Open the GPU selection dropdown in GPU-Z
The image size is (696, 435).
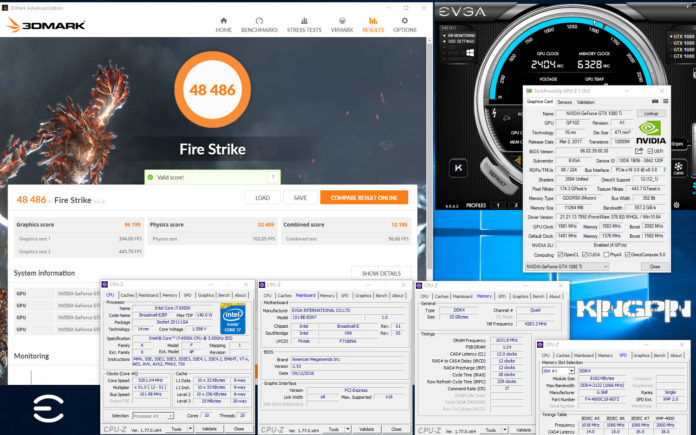[x=566, y=266]
